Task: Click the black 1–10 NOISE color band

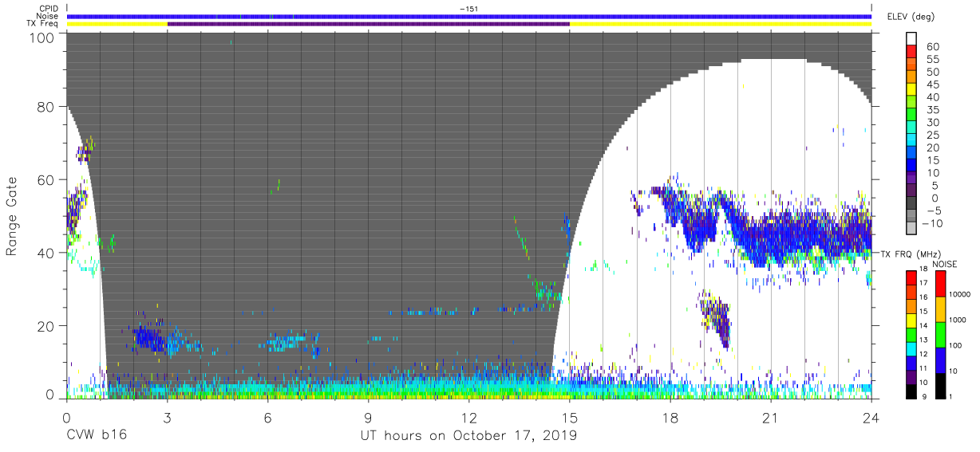Action: coord(941,386)
